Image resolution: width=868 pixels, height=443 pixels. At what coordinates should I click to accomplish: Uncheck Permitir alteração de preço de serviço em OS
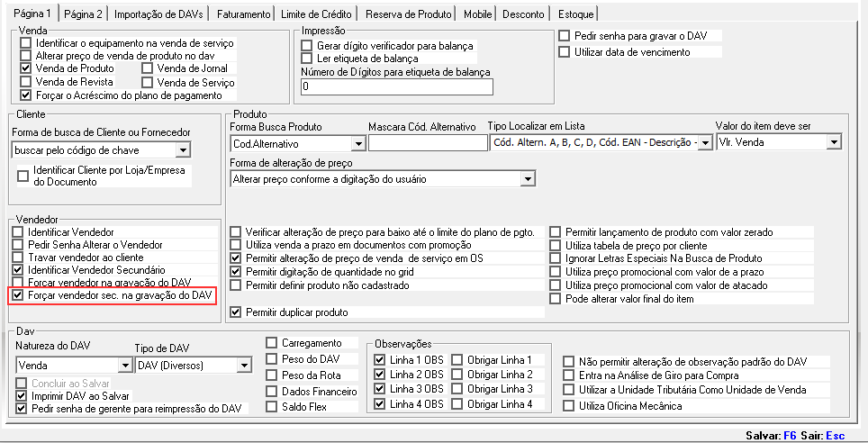pos(236,258)
